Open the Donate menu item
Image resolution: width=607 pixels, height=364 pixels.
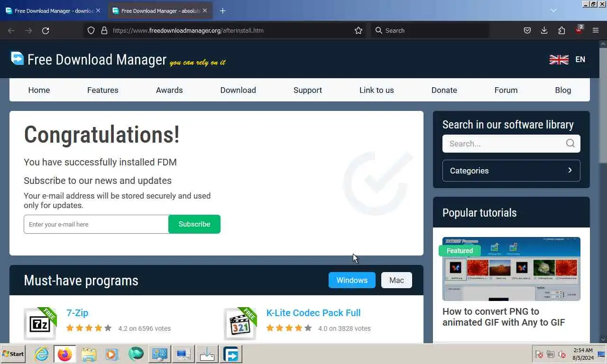pyautogui.click(x=444, y=90)
